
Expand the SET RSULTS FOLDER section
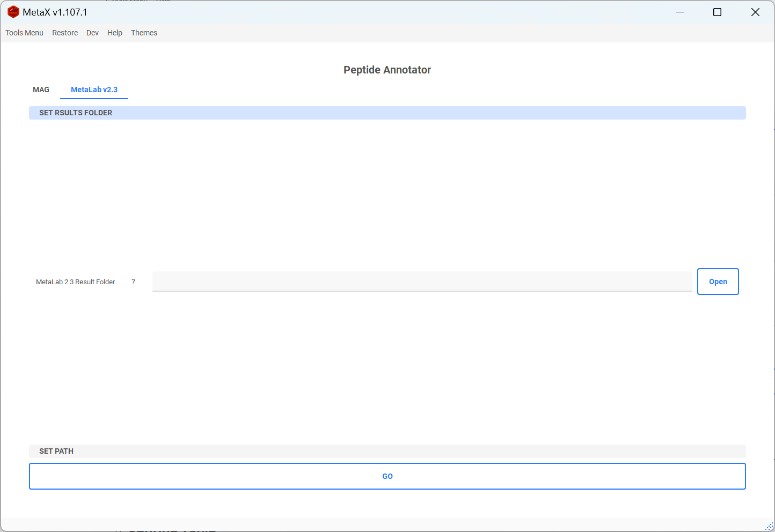tap(387, 113)
